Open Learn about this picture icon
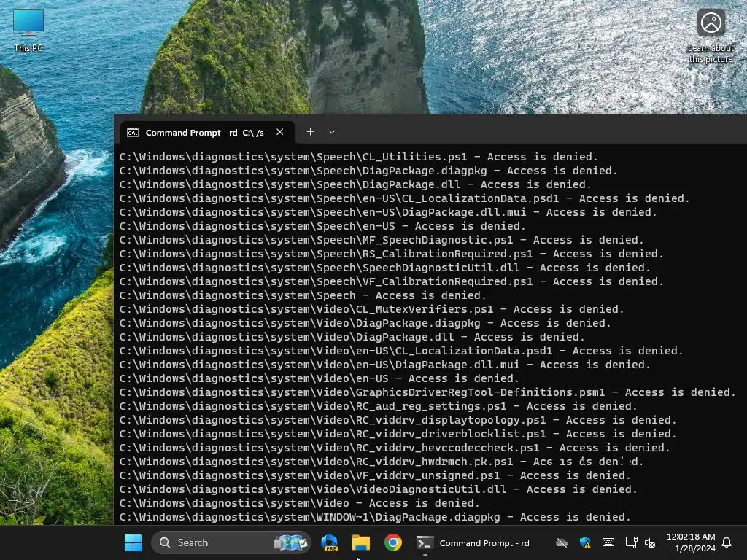Screen dimensions: 747x560 (x=711, y=36)
